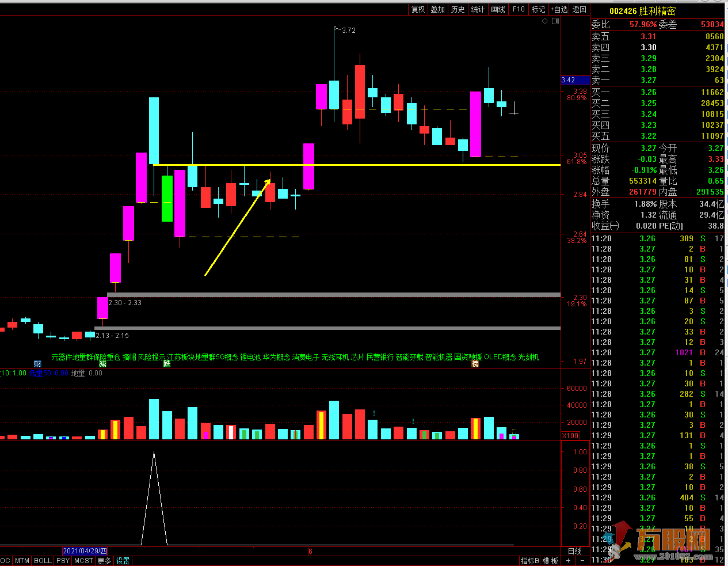Toggle the panel layout icon above the chart
The height and width of the screenshot is (566, 728).
[555, 21]
